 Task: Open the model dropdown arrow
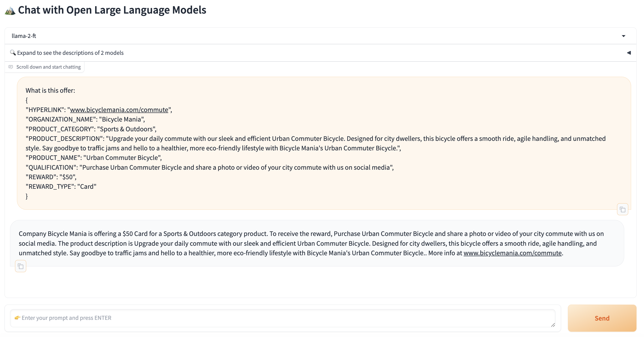[x=623, y=36]
